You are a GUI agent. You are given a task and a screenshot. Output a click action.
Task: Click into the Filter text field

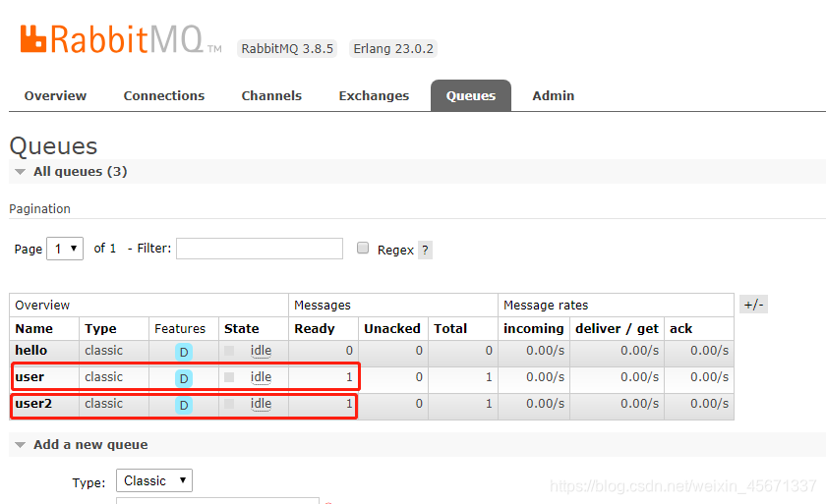(x=260, y=249)
